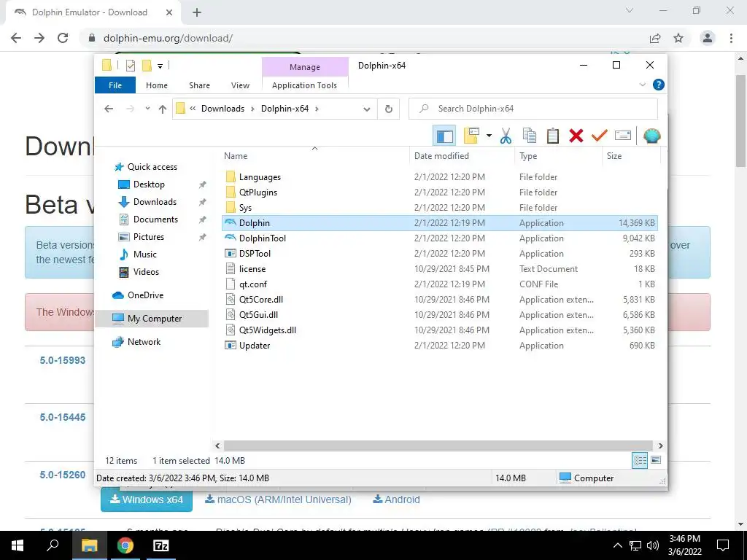
Task: Open the Home ribbon tab
Action: point(157,85)
